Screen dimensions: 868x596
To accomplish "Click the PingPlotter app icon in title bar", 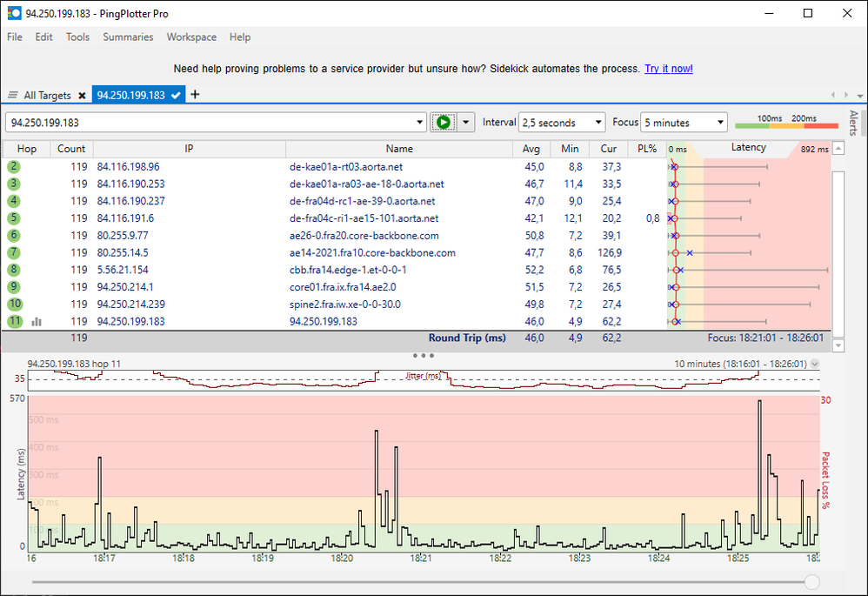I will point(15,14).
